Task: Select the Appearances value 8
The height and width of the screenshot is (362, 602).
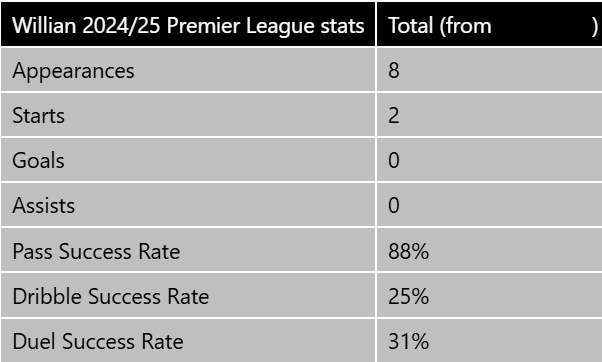Action: [x=394, y=70]
